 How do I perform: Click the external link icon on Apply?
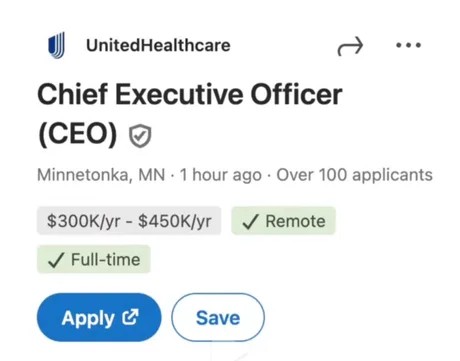click(130, 317)
